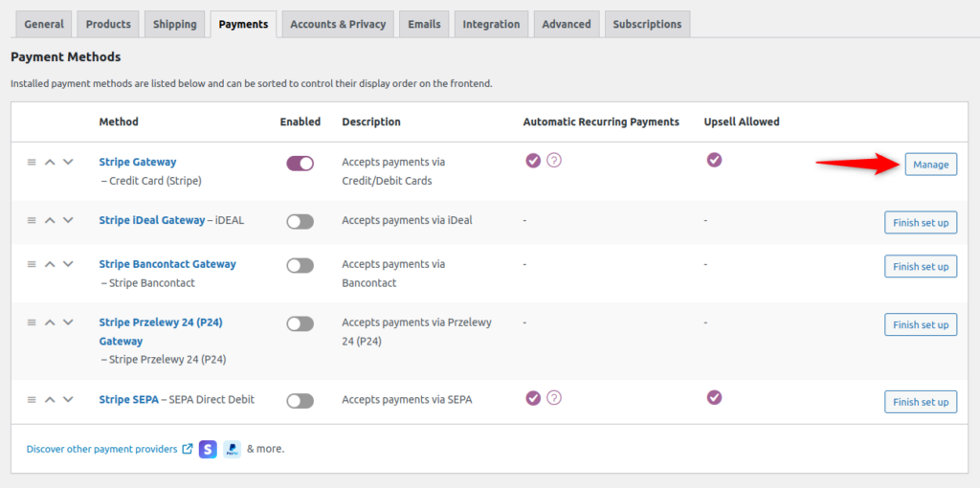This screenshot has height=488, width=980.
Task: Click the purple Stripe provider logo
Action: (x=208, y=450)
